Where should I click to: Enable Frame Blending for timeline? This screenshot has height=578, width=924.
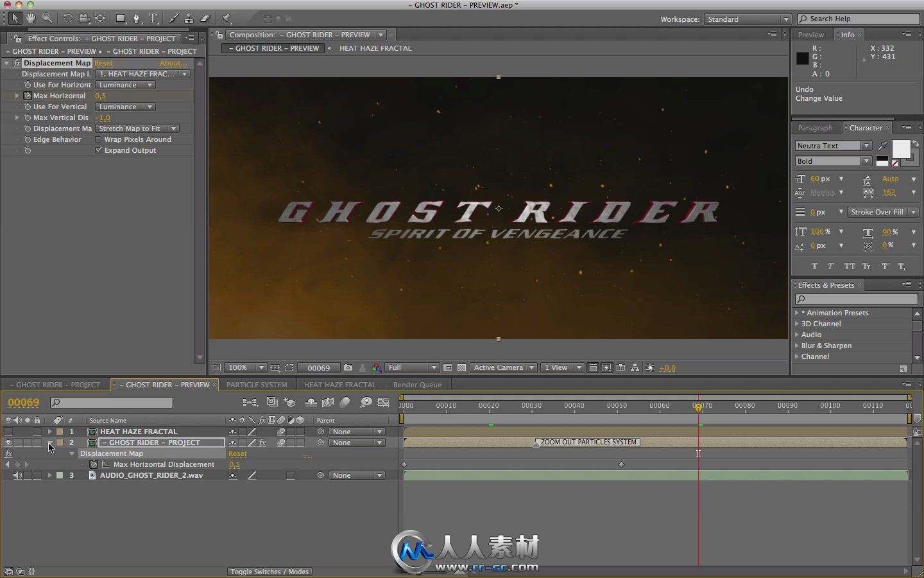pyautogui.click(x=328, y=403)
